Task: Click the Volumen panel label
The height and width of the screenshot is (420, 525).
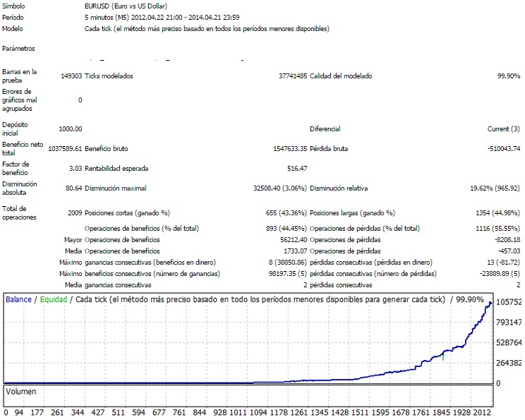Action: tap(20, 390)
